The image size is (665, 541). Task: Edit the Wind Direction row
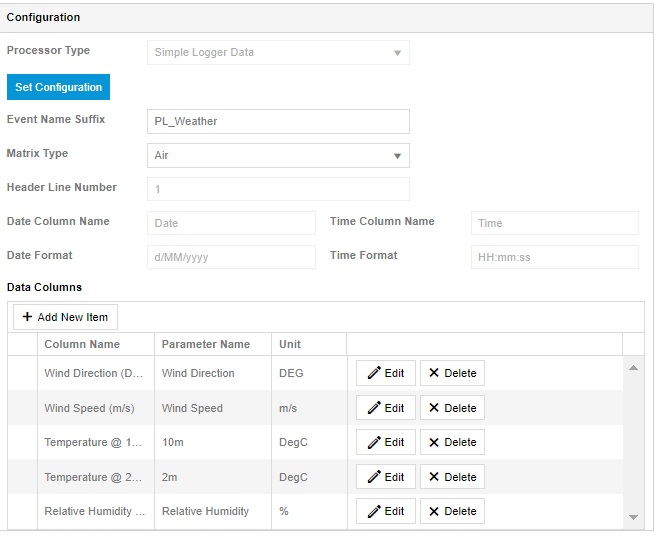(x=386, y=373)
